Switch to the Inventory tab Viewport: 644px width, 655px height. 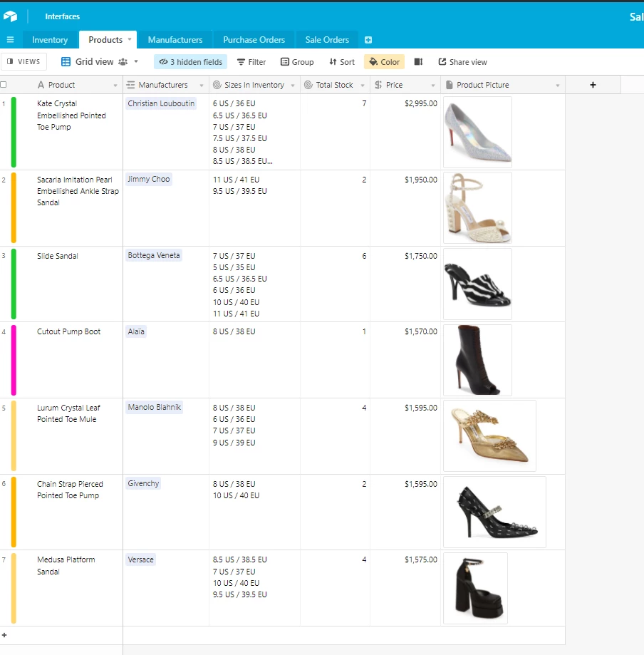coord(50,40)
